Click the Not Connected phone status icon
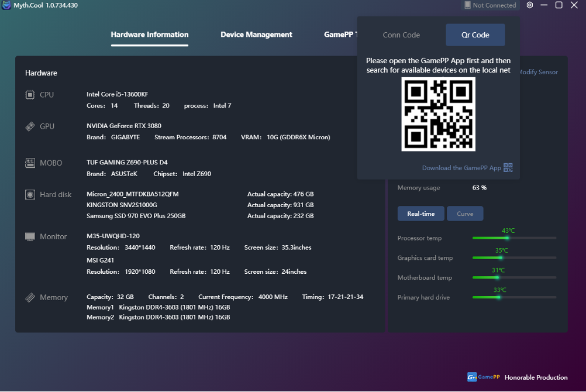Screen dimensions: 586x392 [x=467, y=5]
